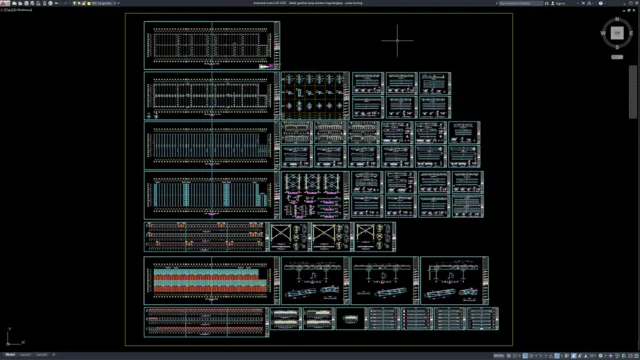
Task: Open the annotation scale dropdown
Action: click(593, 356)
